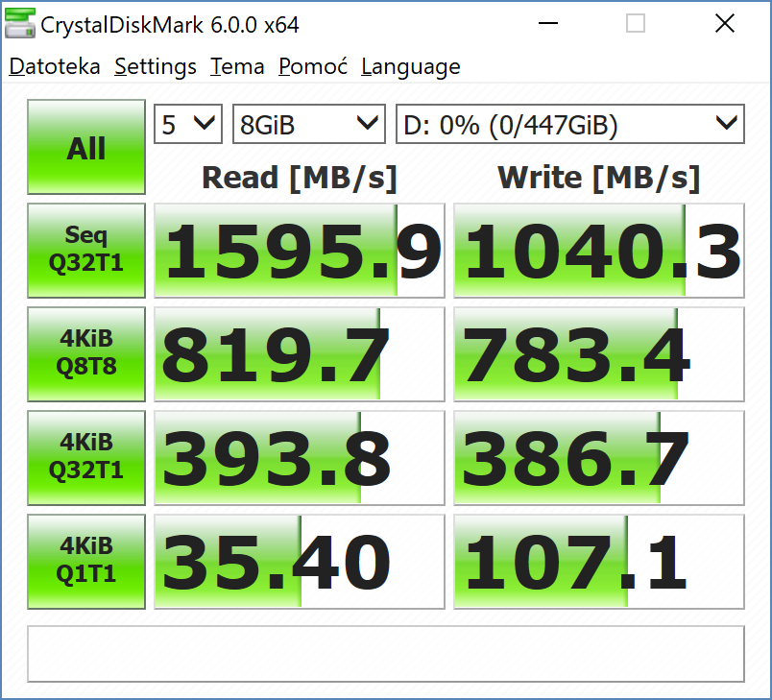Open the Tema menu
The width and height of the screenshot is (772, 700).
pyautogui.click(x=237, y=66)
